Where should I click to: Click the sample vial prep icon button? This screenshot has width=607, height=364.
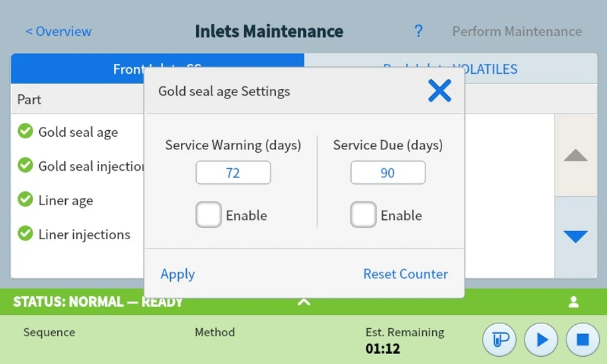500,340
